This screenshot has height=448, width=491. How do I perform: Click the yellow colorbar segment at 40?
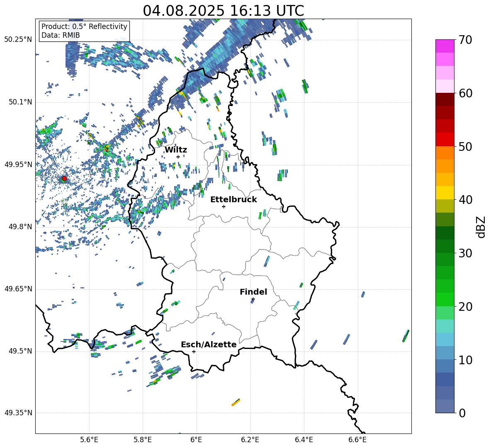click(x=445, y=193)
